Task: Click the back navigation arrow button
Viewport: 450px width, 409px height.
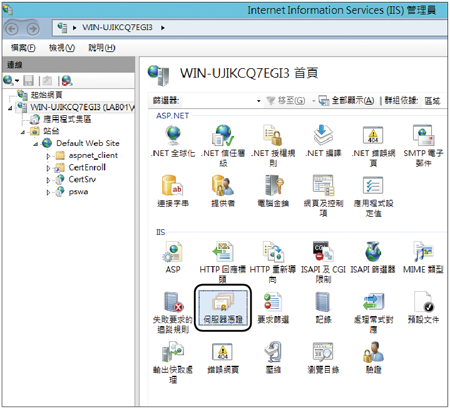Action: 12,29
